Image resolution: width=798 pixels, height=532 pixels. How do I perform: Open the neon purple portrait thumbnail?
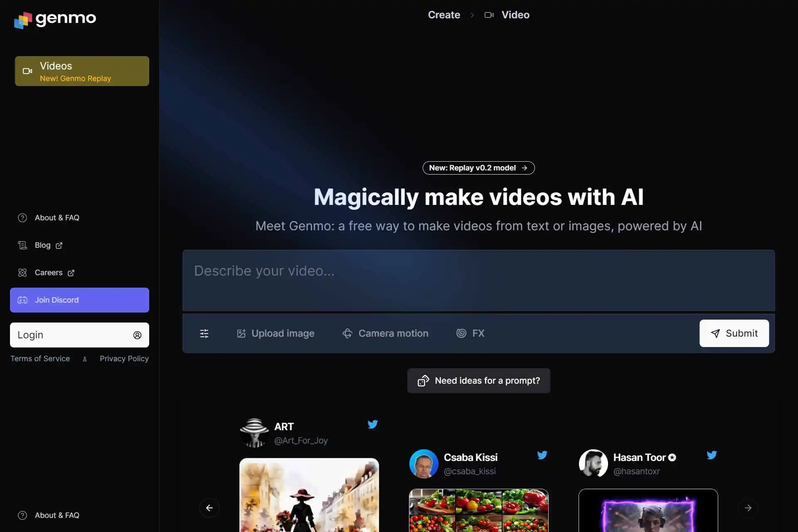pos(648,510)
